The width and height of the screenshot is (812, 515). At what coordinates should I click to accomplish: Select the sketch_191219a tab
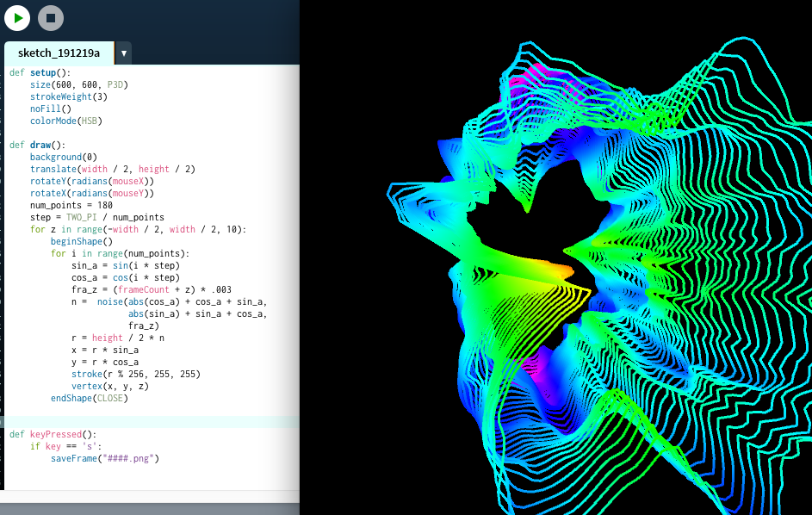click(x=59, y=53)
